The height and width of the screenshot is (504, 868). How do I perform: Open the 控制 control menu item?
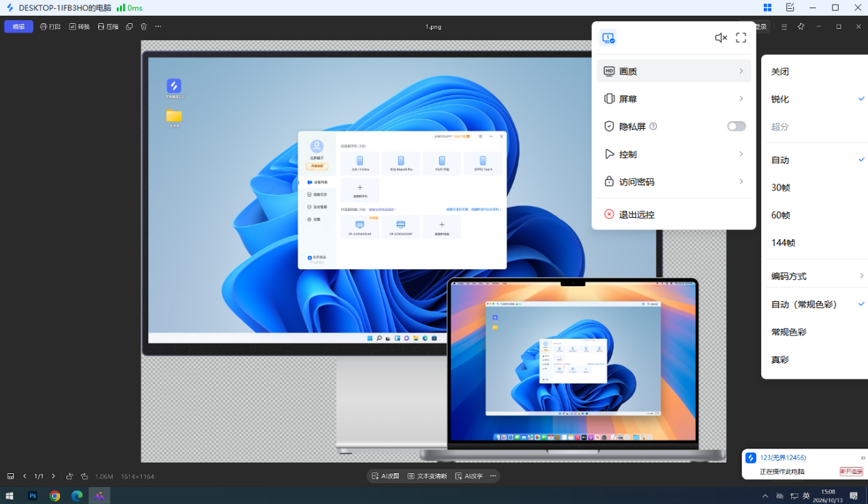tap(674, 154)
